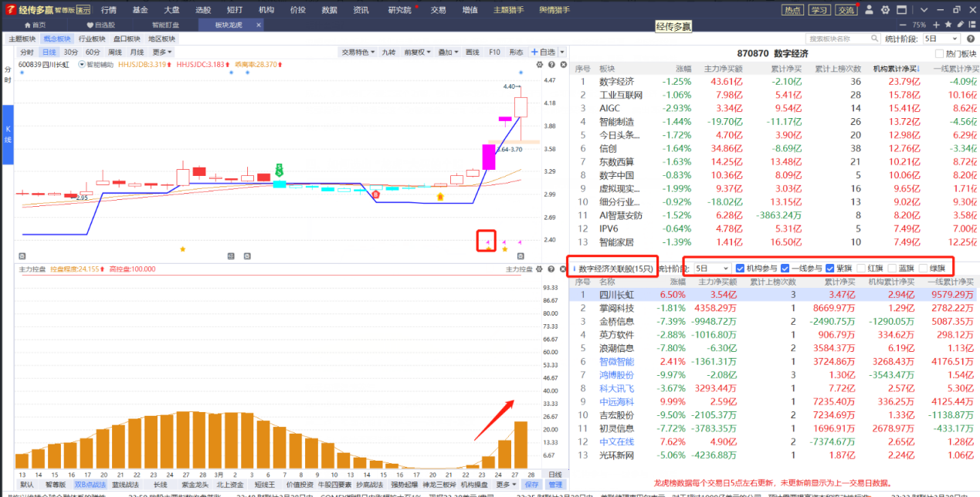Switch to the 地区板块 tab
980x497 pixels.
point(161,39)
